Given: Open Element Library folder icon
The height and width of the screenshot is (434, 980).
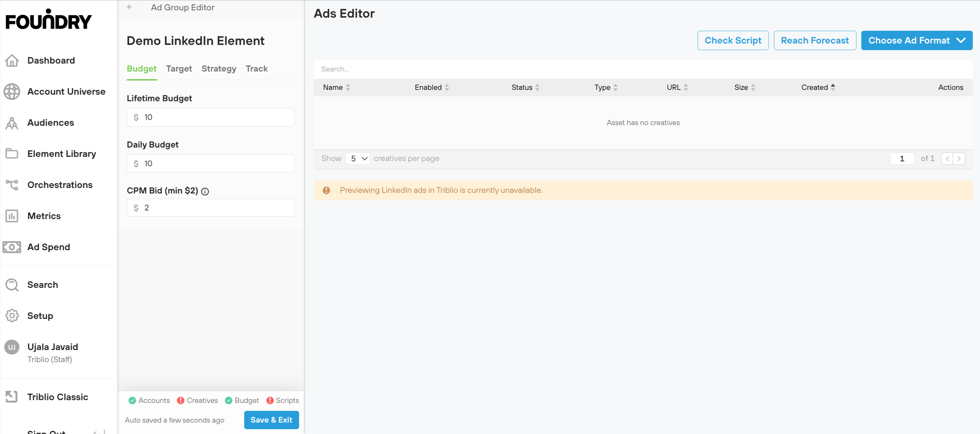Looking at the screenshot, I should pos(12,154).
